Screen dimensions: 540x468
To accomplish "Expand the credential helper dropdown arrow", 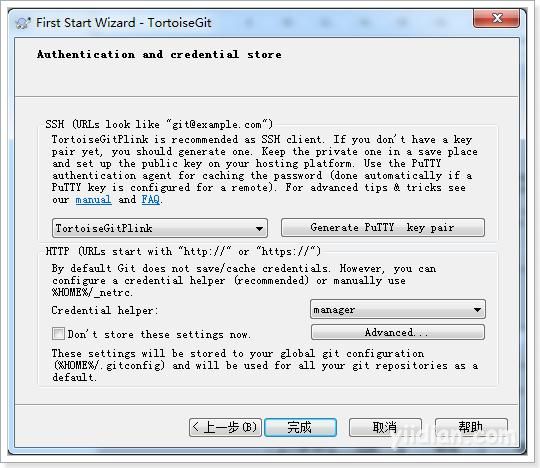I will coord(477,310).
